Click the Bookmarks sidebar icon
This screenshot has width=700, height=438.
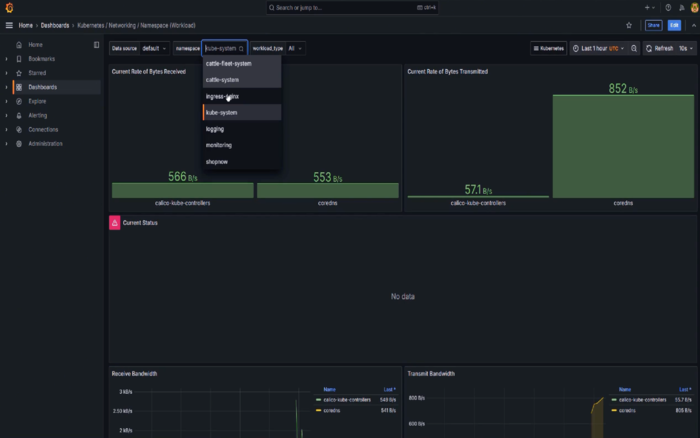[x=19, y=59]
